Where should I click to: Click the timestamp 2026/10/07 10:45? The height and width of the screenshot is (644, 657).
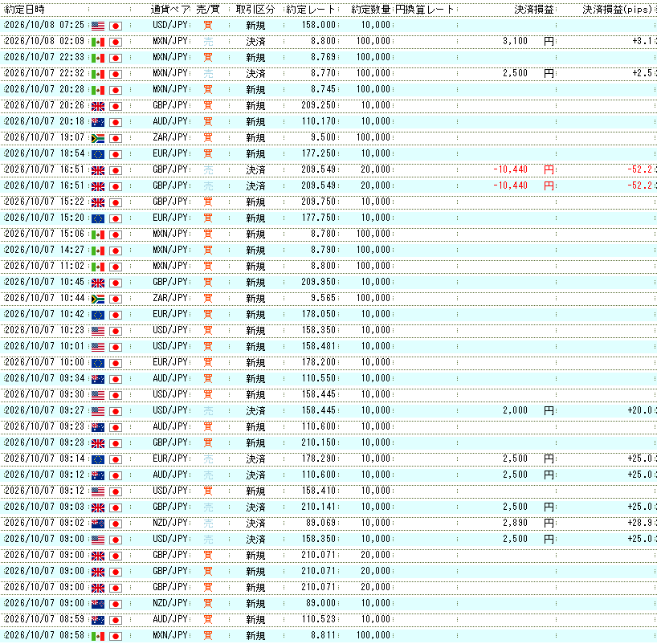pos(44,282)
